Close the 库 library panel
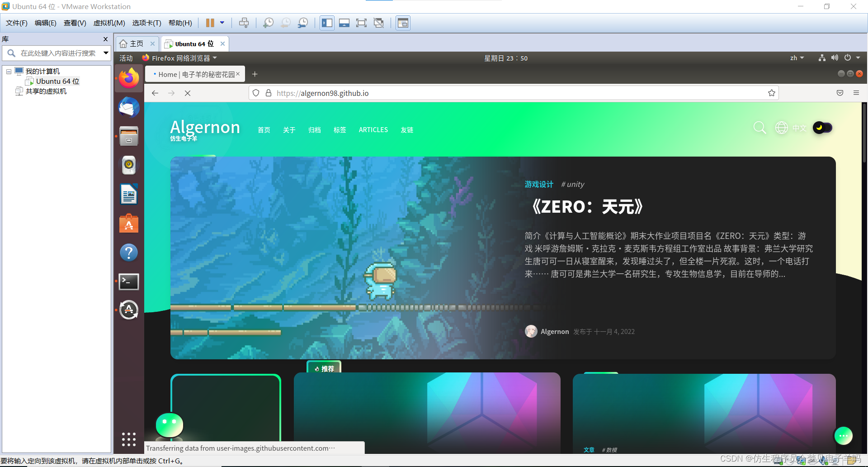Screen dimensions: 868x467 (105, 39)
